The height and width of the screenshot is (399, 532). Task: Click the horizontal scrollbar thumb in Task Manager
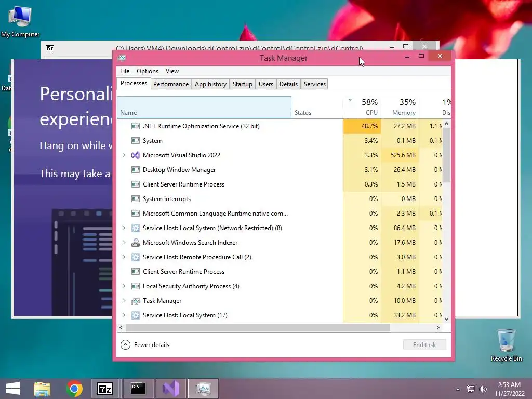(x=258, y=328)
